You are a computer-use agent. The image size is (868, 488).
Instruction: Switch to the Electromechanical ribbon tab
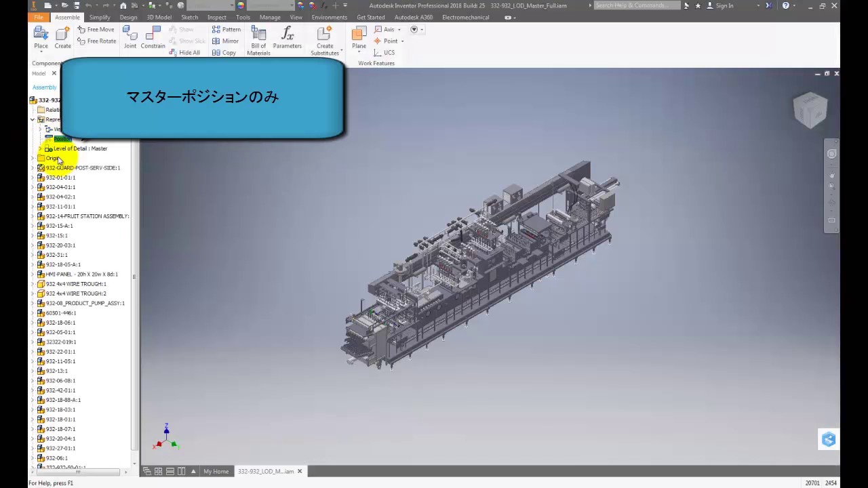pyautogui.click(x=465, y=17)
